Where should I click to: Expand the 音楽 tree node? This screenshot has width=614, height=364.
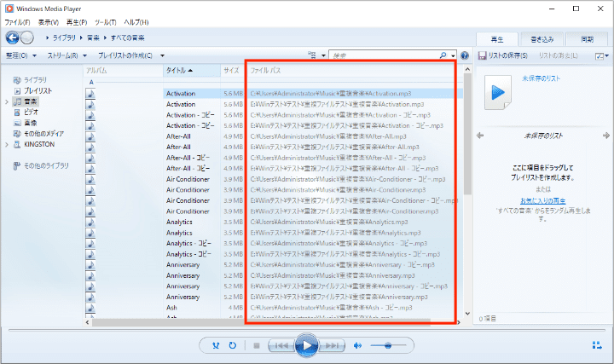6,101
